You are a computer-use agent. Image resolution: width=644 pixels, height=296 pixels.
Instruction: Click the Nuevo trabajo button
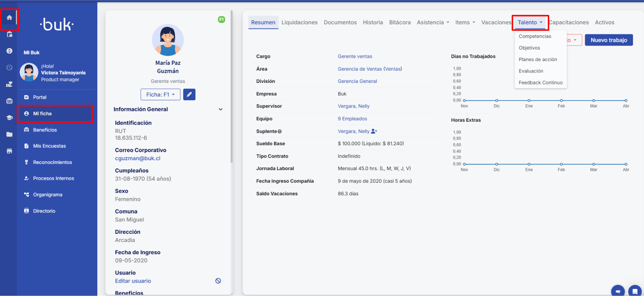click(x=608, y=40)
